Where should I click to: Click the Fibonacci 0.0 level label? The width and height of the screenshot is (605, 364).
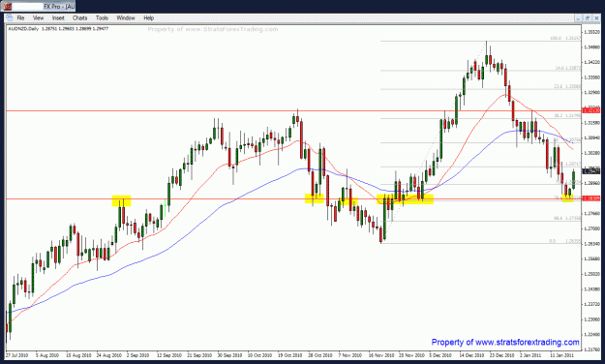[564, 241]
